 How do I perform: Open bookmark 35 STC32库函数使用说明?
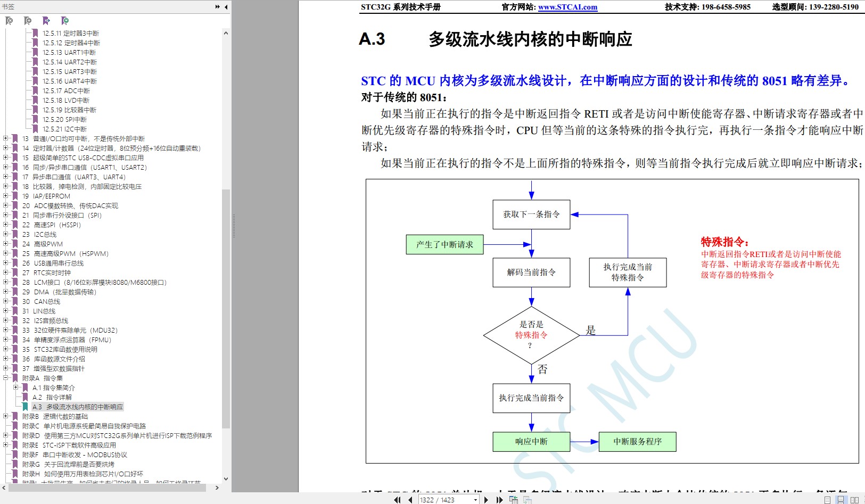[60, 350]
